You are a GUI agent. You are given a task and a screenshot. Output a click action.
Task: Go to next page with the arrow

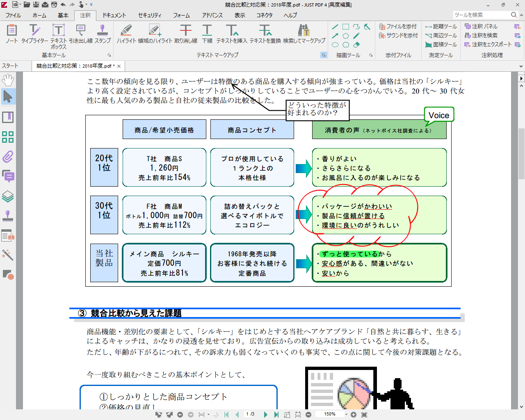tap(266, 414)
